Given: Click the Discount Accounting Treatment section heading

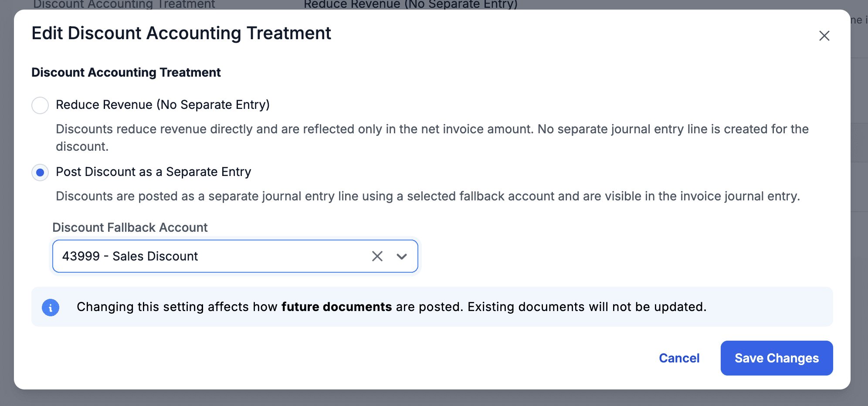Looking at the screenshot, I should click(x=126, y=72).
